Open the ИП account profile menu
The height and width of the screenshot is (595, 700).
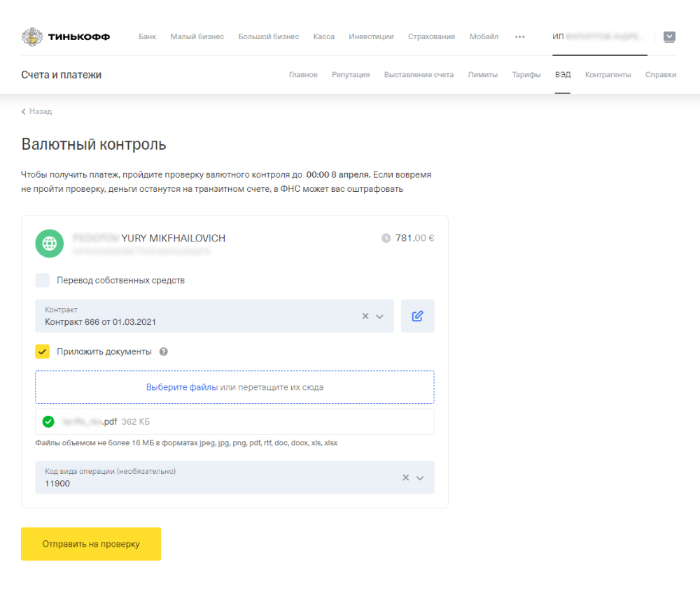(x=598, y=36)
